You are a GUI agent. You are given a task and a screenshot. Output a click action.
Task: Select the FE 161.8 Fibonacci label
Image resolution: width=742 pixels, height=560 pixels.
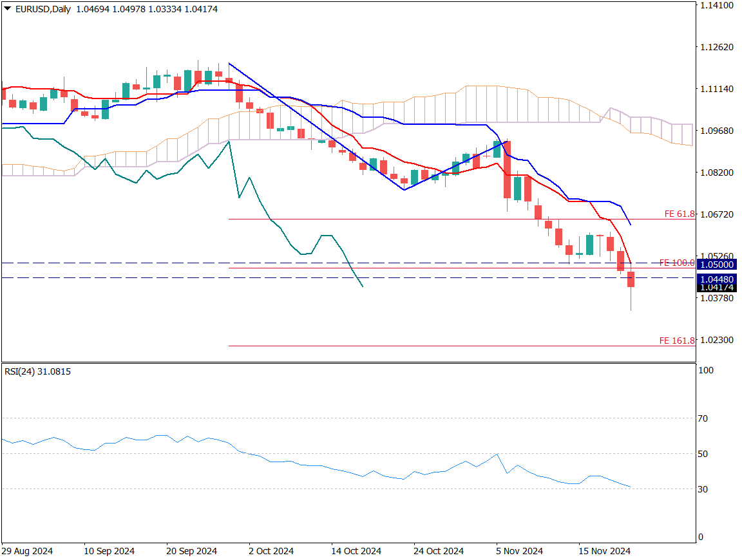point(677,341)
